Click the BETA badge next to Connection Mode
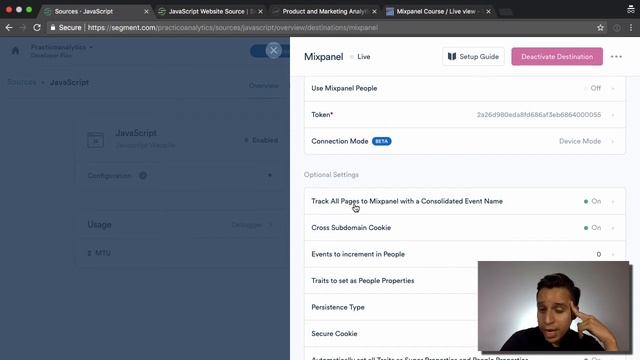 coord(382,141)
